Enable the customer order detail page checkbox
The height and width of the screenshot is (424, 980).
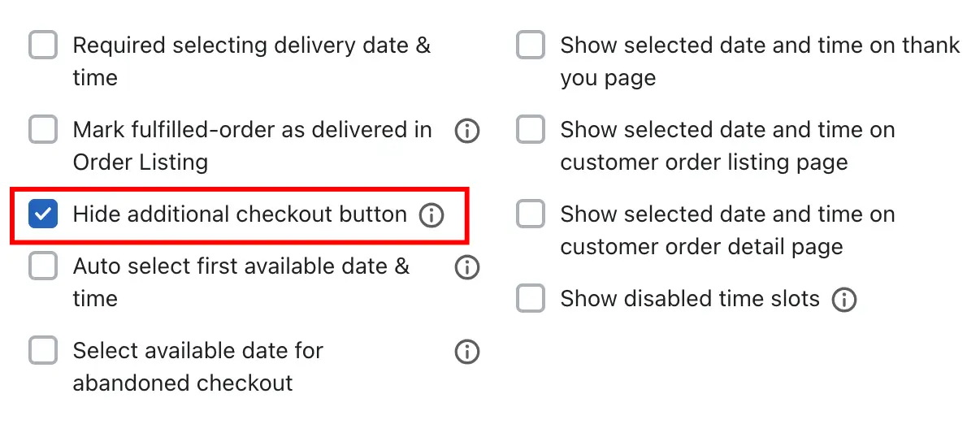tap(531, 214)
